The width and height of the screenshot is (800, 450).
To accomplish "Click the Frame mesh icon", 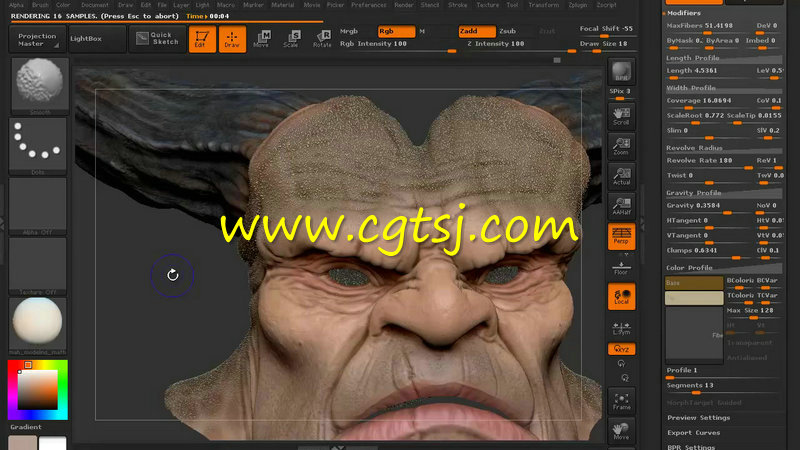I will point(621,401).
